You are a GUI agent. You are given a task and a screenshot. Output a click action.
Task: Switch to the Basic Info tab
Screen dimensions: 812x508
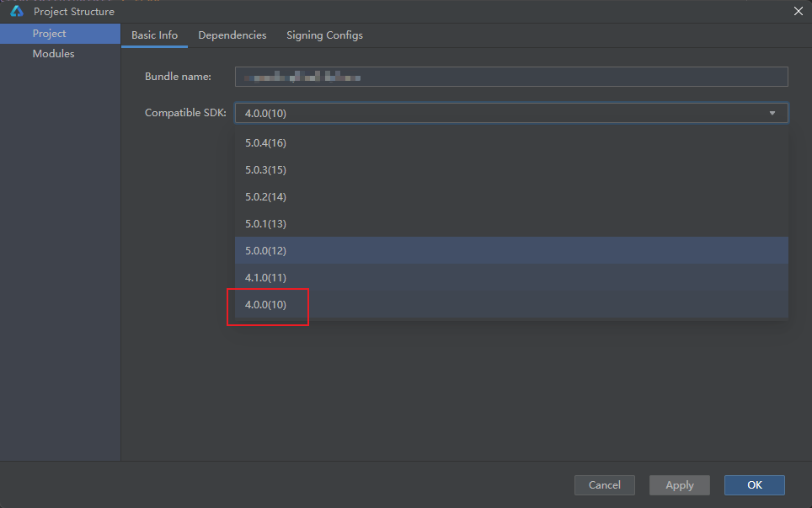coord(154,35)
